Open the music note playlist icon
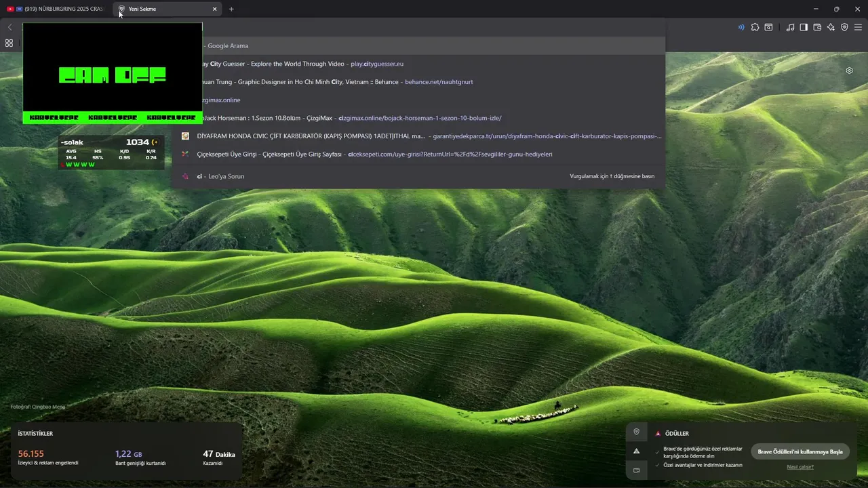This screenshot has width=868, height=488. (790, 27)
